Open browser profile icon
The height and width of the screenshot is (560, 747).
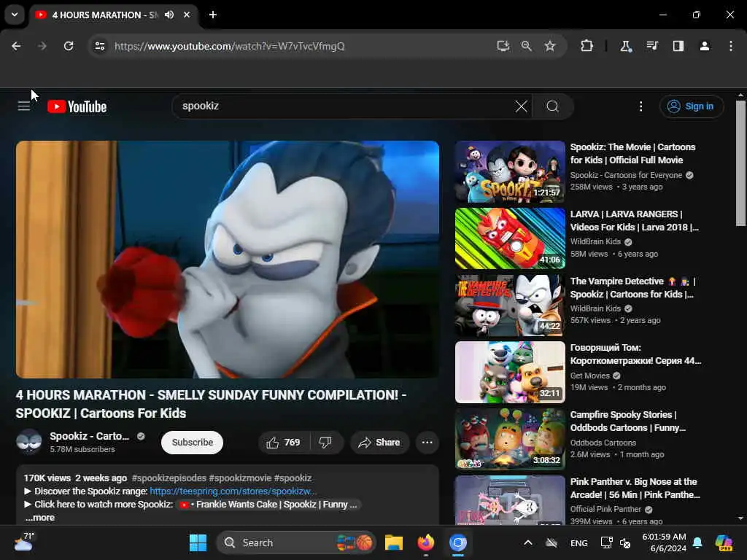coord(705,46)
